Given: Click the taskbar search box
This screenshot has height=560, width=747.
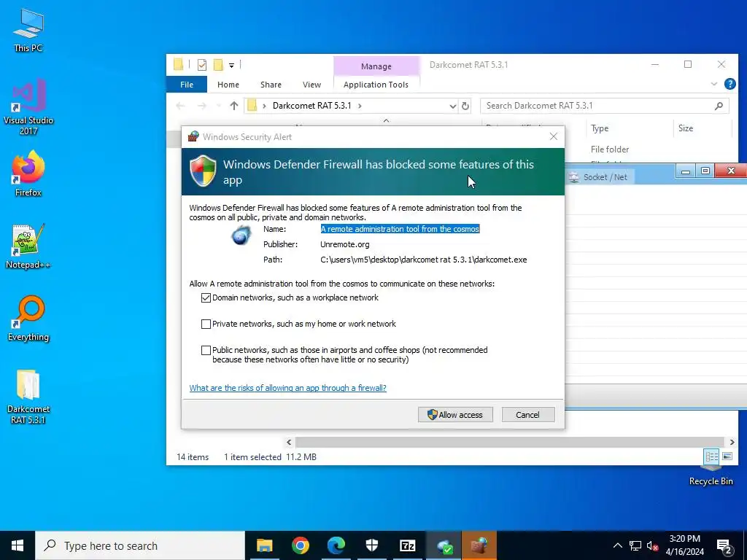Looking at the screenshot, I should click(140, 545).
